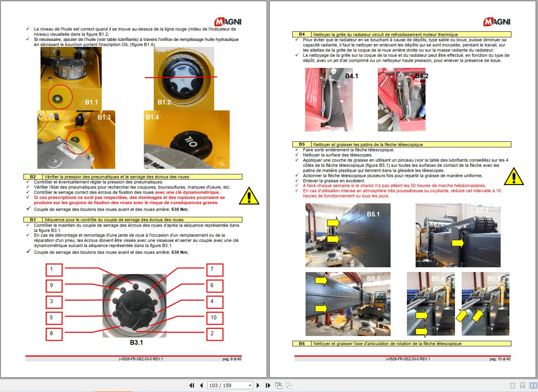Click figure B1.1 photo

(71, 79)
